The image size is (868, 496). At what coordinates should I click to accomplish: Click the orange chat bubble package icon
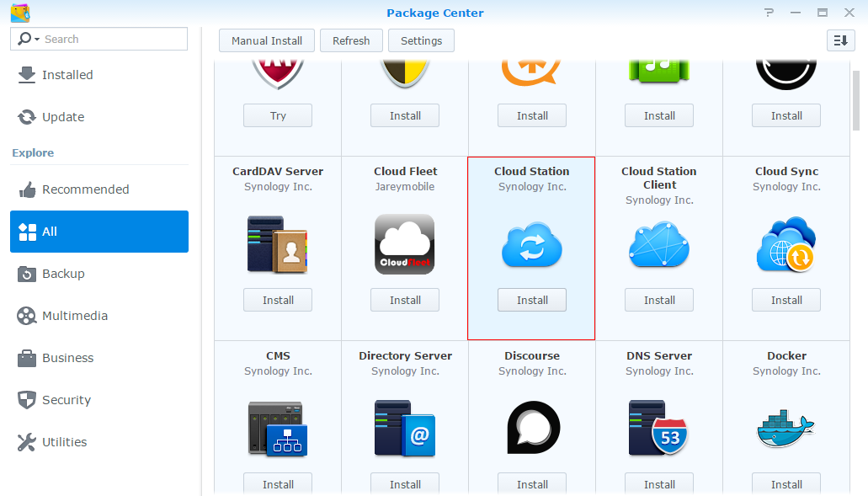tap(531, 73)
